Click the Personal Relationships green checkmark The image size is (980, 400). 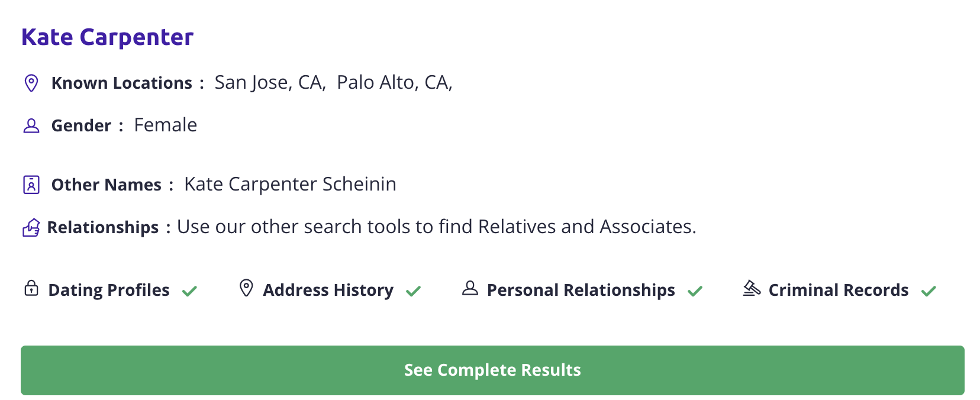[x=695, y=291]
